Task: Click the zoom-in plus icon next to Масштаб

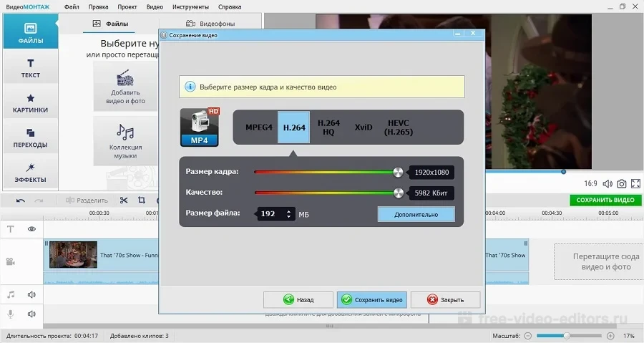Action: pyautogui.click(x=610, y=336)
